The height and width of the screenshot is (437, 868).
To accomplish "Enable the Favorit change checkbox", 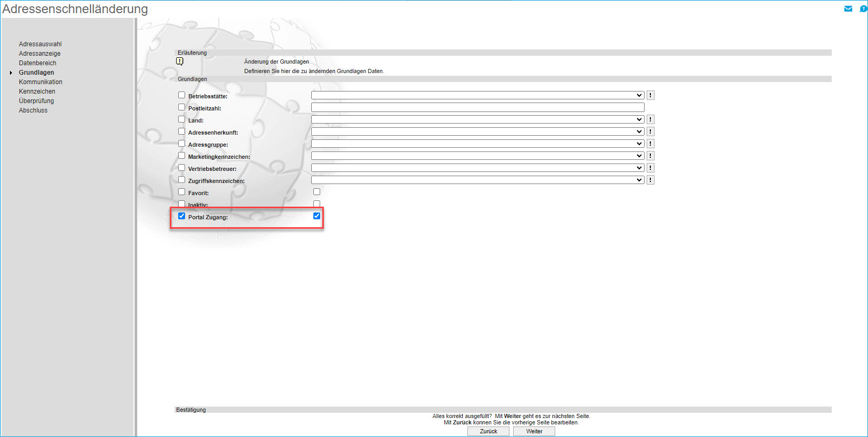I will [181, 192].
